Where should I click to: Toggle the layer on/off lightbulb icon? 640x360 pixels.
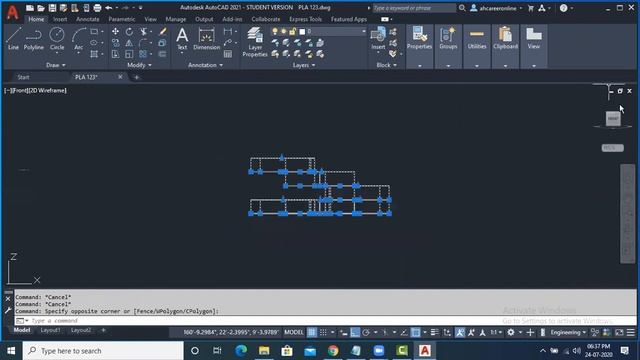click(275, 31)
